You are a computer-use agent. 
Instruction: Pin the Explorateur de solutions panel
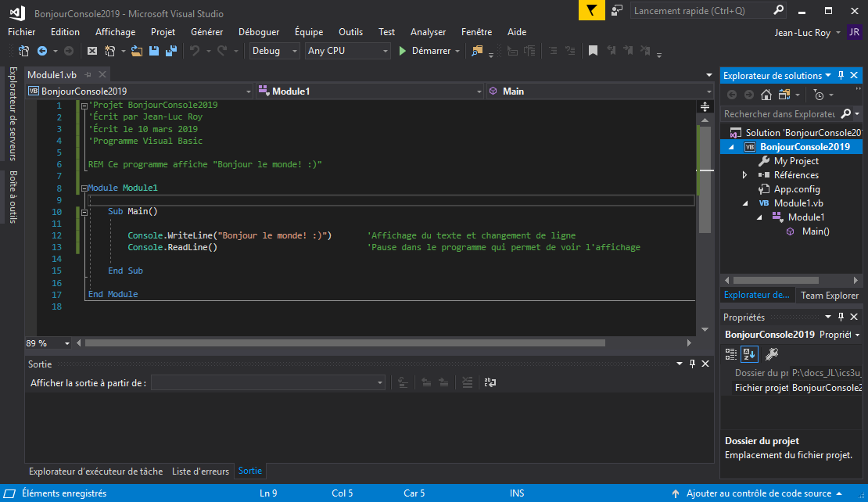pos(841,75)
